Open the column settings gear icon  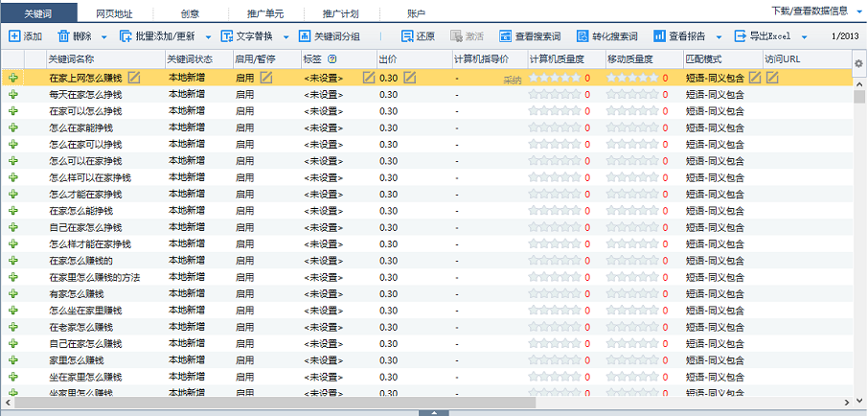point(858,63)
